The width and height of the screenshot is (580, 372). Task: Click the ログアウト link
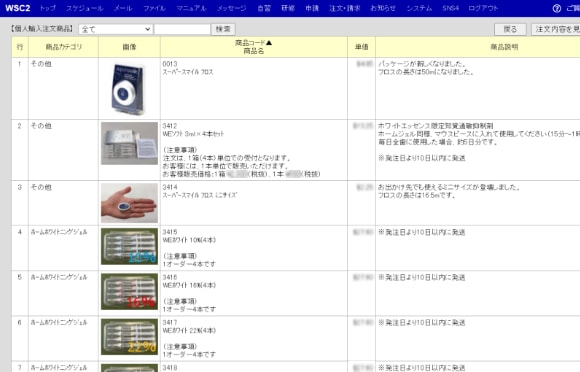coord(483,8)
